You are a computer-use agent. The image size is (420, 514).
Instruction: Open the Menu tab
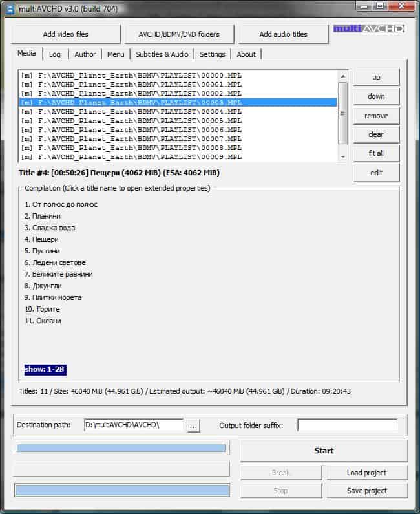pyautogui.click(x=116, y=54)
